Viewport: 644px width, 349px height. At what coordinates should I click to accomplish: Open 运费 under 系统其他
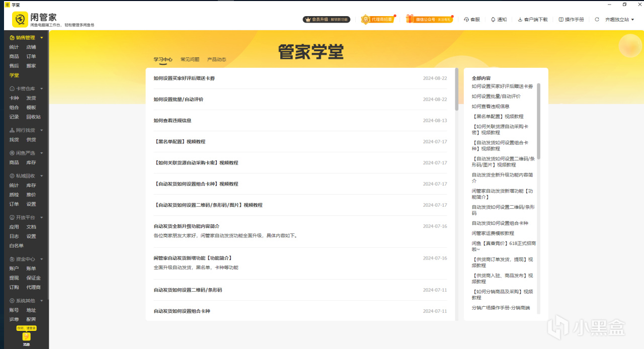[14, 319]
